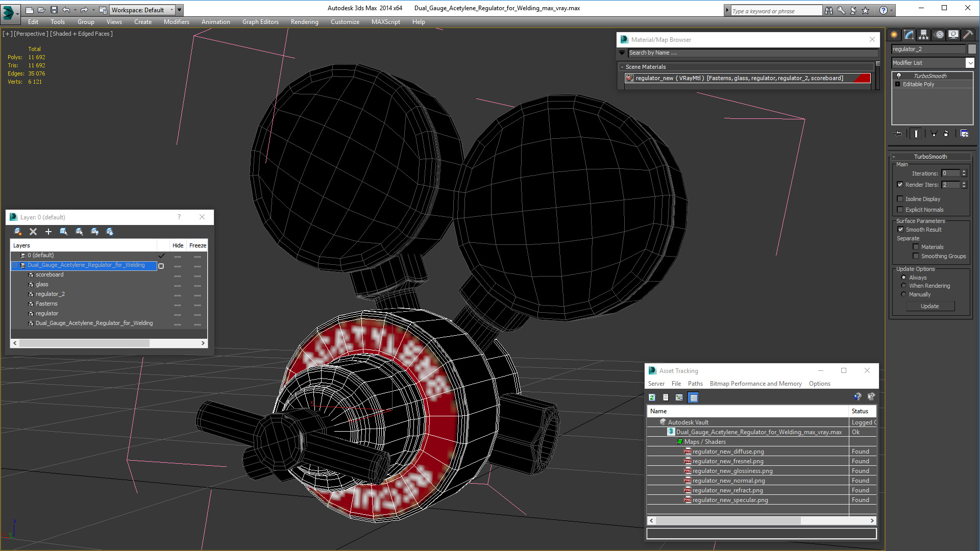This screenshot has height=551, width=980.
Task: Enable Separate by Smoothing Groups checkbox
Action: 916,256
